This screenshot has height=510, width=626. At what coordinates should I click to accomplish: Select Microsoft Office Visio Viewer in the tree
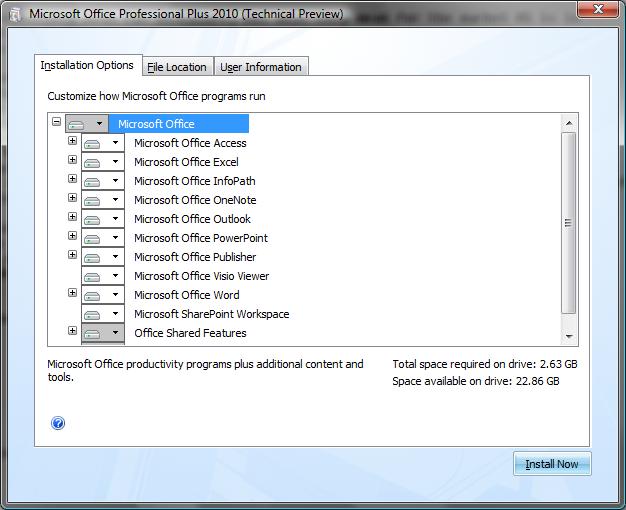(x=202, y=276)
